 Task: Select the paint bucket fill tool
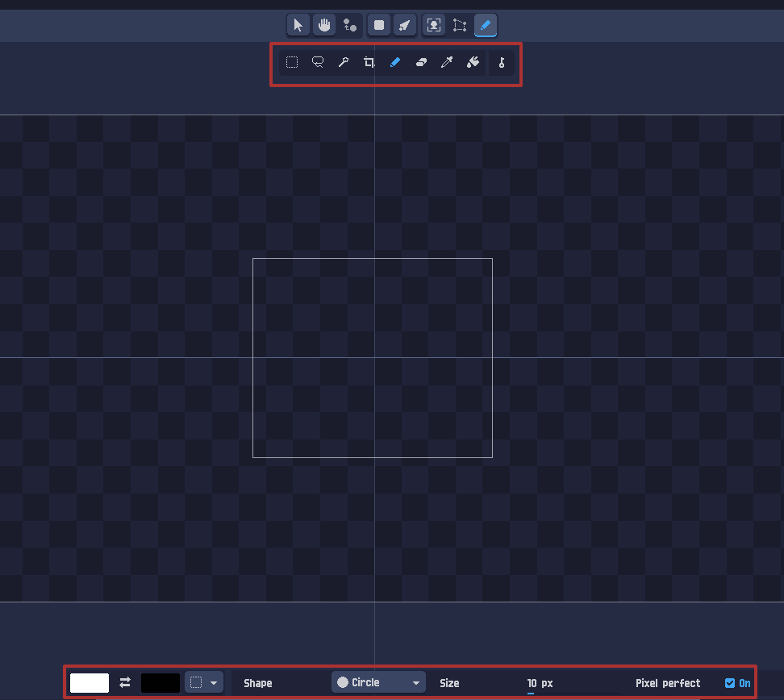tap(473, 62)
